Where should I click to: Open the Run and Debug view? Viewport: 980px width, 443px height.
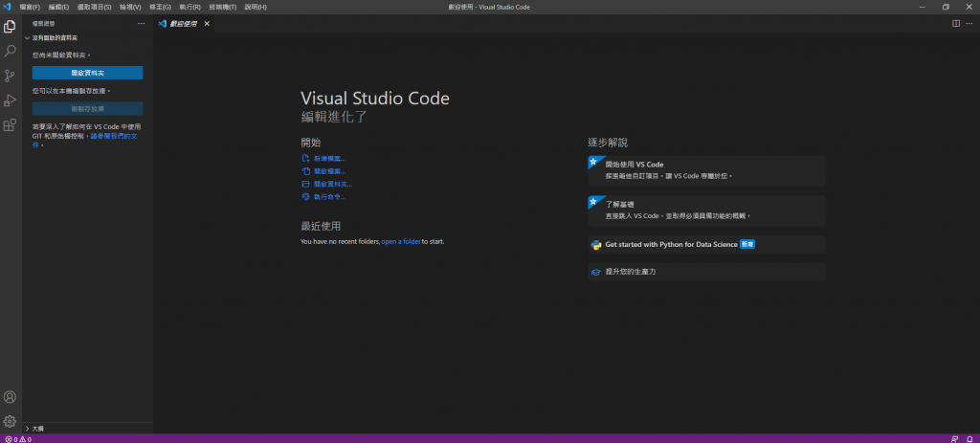[x=10, y=100]
